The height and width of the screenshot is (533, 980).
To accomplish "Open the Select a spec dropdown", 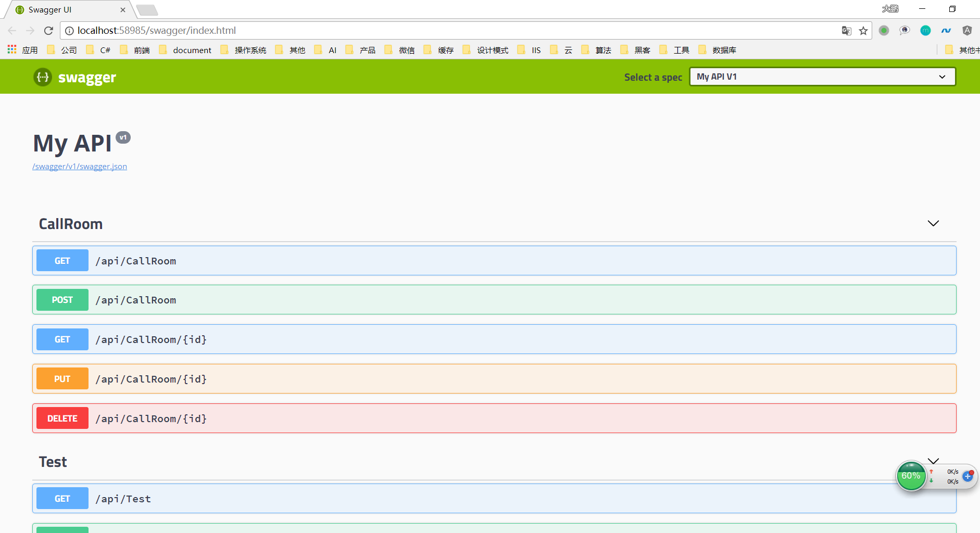I will click(822, 77).
